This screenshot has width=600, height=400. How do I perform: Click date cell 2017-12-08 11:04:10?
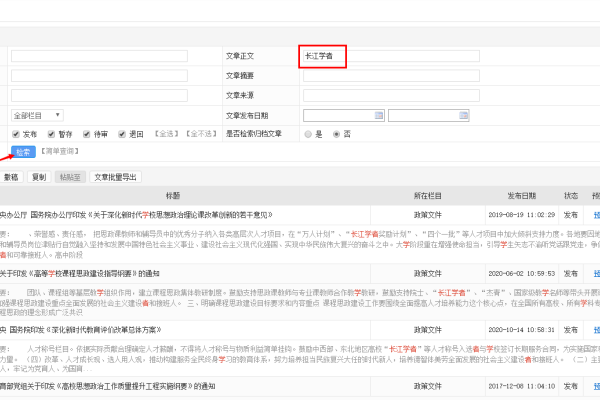[x=522, y=386]
